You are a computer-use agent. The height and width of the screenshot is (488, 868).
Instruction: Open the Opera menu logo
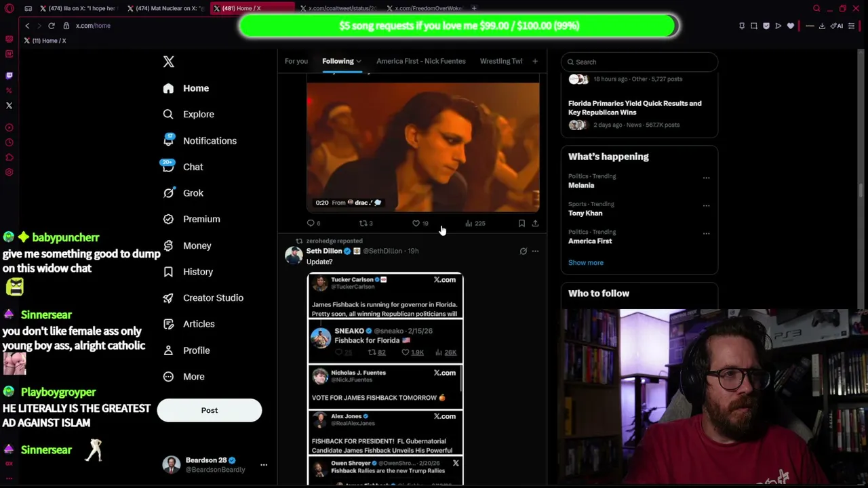point(9,8)
